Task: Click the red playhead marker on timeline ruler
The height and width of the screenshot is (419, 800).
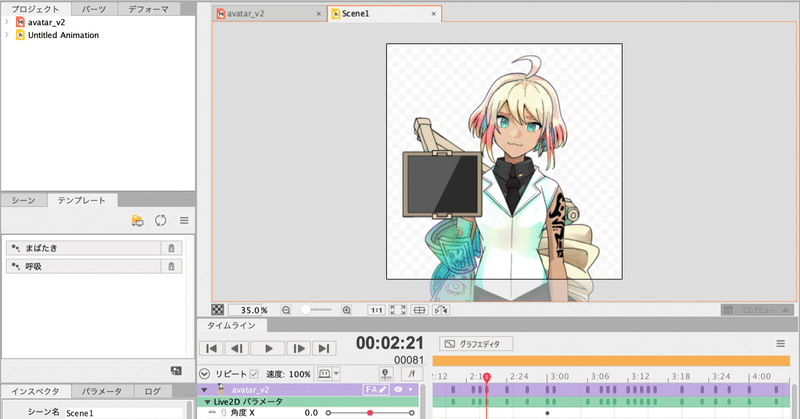Action: coord(487,377)
